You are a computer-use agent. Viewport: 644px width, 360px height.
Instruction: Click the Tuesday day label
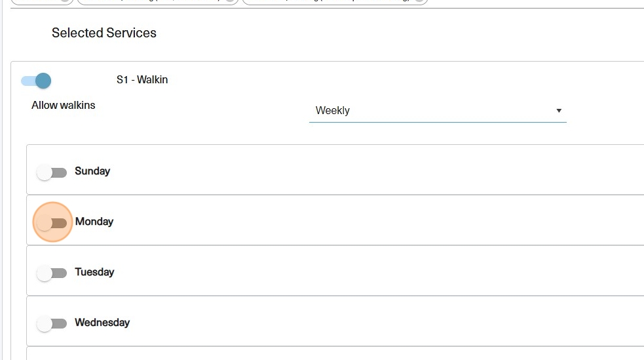pyautogui.click(x=94, y=272)
